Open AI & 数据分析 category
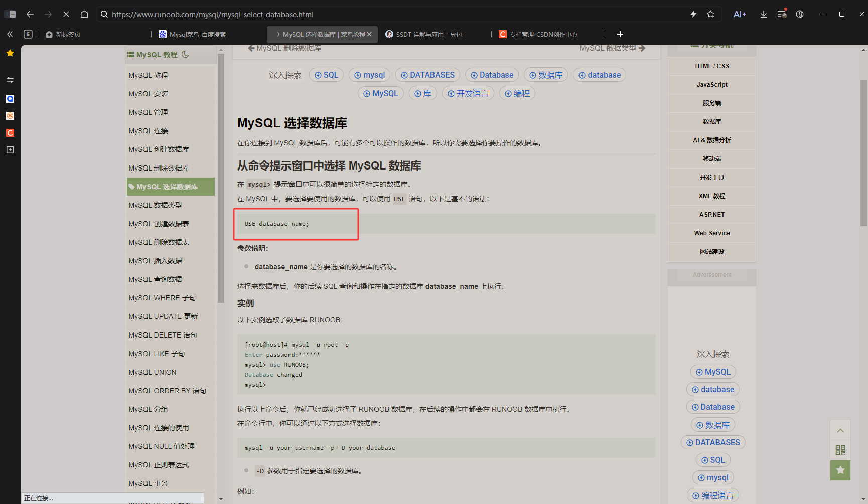Screen dimensions: 868x504 [712, 140]
